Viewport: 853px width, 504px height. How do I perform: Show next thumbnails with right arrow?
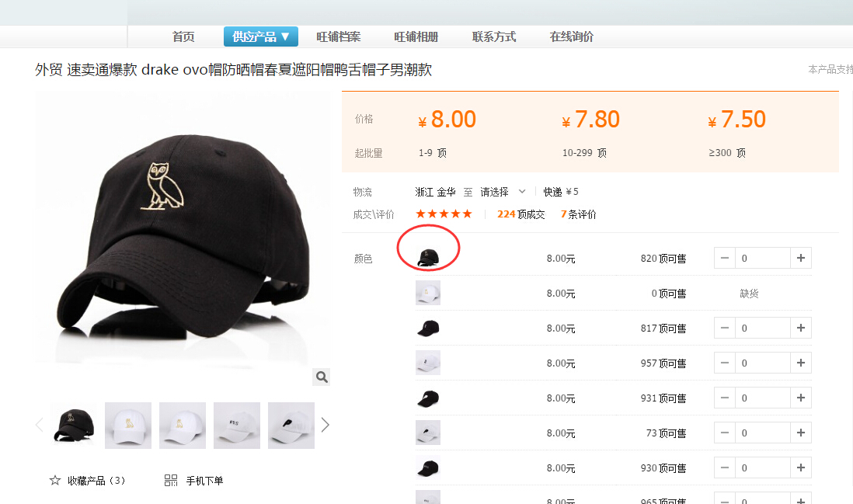coord(325,425)
